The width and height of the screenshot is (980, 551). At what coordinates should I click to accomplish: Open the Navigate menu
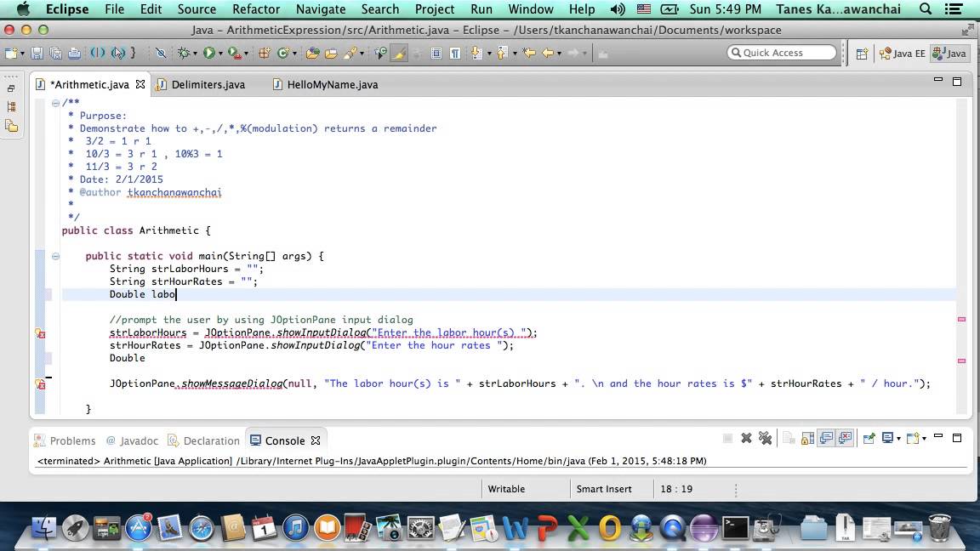321,9
